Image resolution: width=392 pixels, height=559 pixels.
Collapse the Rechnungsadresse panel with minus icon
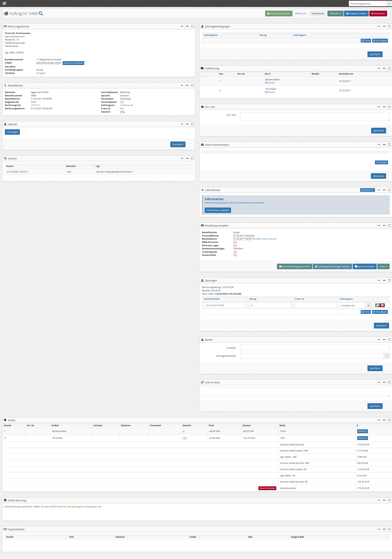[x=182, y=26]
